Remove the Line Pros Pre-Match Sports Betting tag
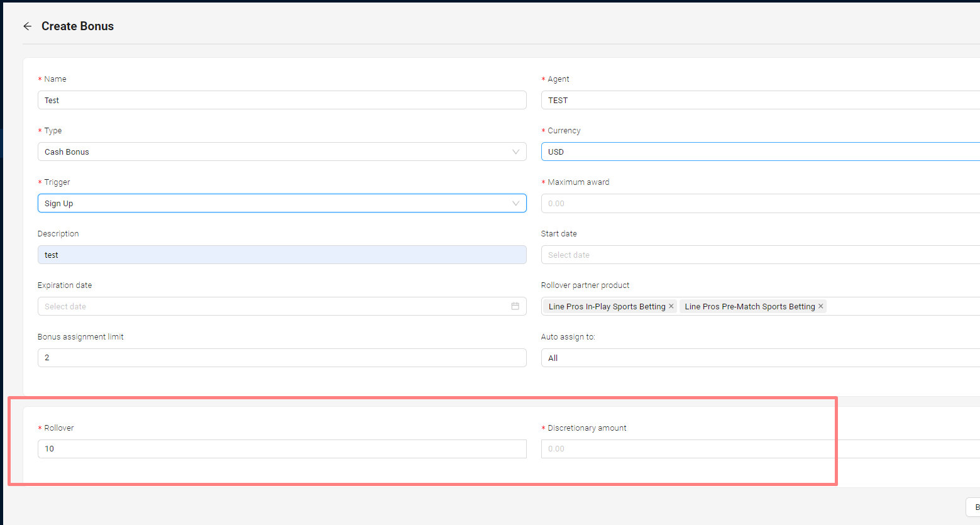The height and width of the screenshot is (525, 980). coord(820,306)
